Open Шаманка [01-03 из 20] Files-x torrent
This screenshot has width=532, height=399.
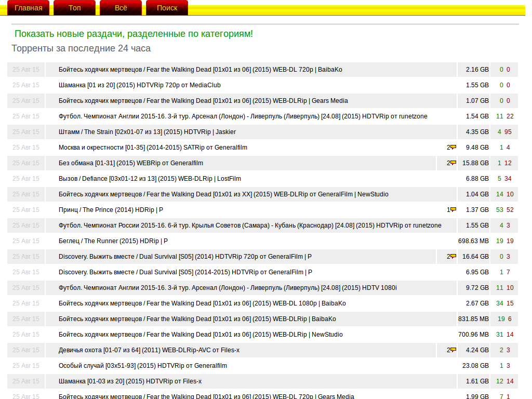(130, 382)
